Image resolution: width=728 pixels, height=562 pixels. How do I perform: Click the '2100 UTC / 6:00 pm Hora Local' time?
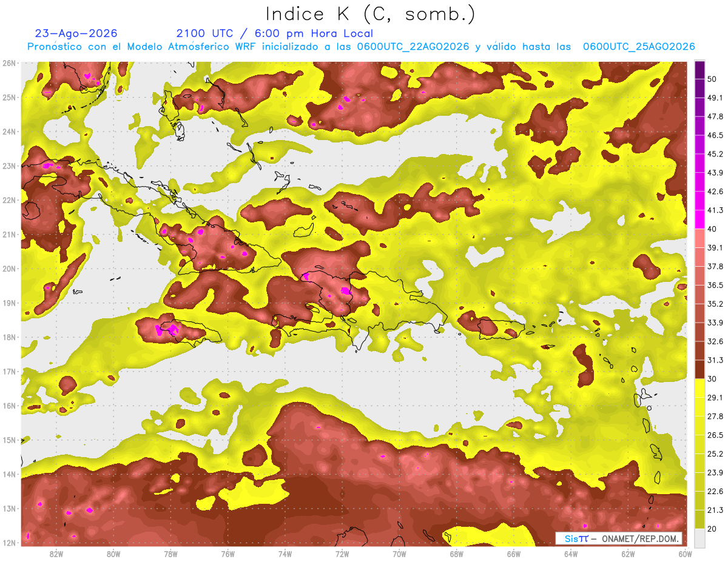pyautogui.click(x=275, y=33)
